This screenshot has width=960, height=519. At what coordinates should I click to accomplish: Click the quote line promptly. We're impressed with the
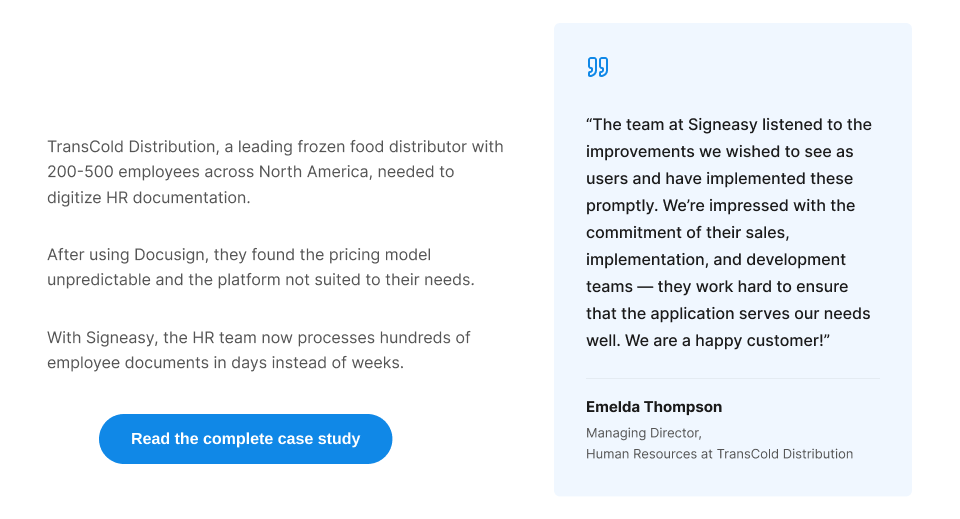[x=721, y=206]
